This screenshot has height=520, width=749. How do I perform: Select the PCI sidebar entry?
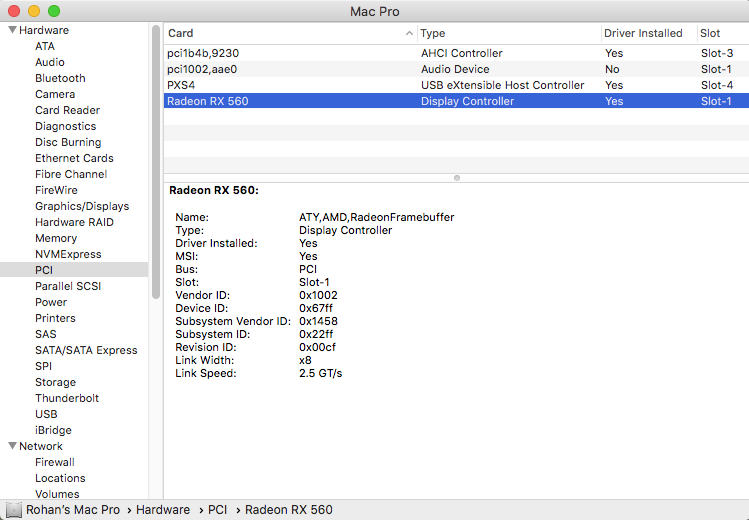click(74, 270)
